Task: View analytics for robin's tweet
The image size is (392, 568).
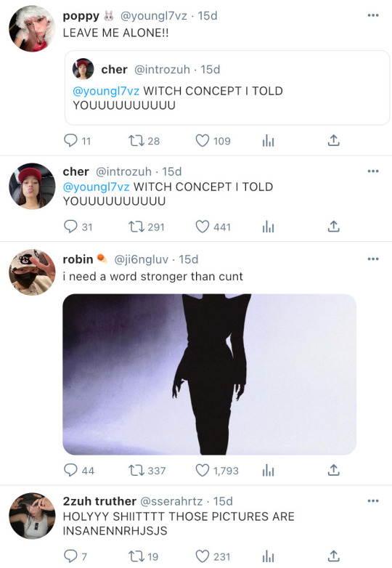Action: [268, 470]
